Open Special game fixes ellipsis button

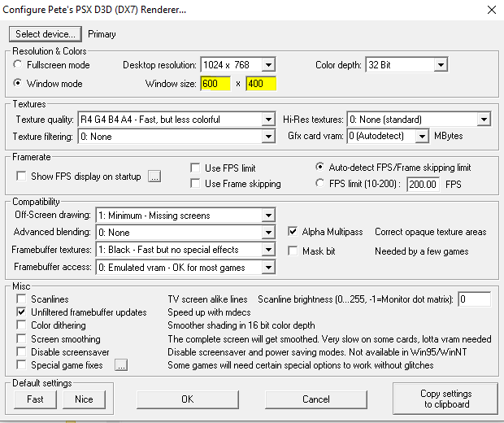pyautogui.click(x=121, y=365)
